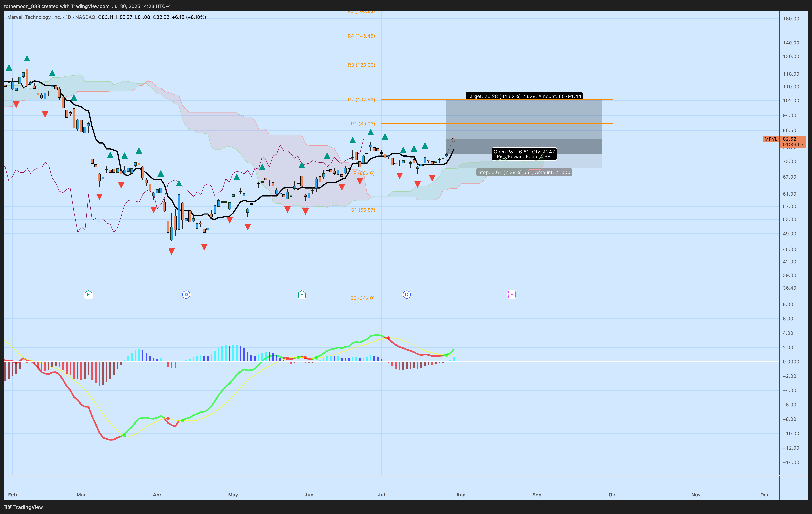Click the 0.0000 MACD axis value
The height and width of the screenshot is (514, 812).
coord(791,362)
